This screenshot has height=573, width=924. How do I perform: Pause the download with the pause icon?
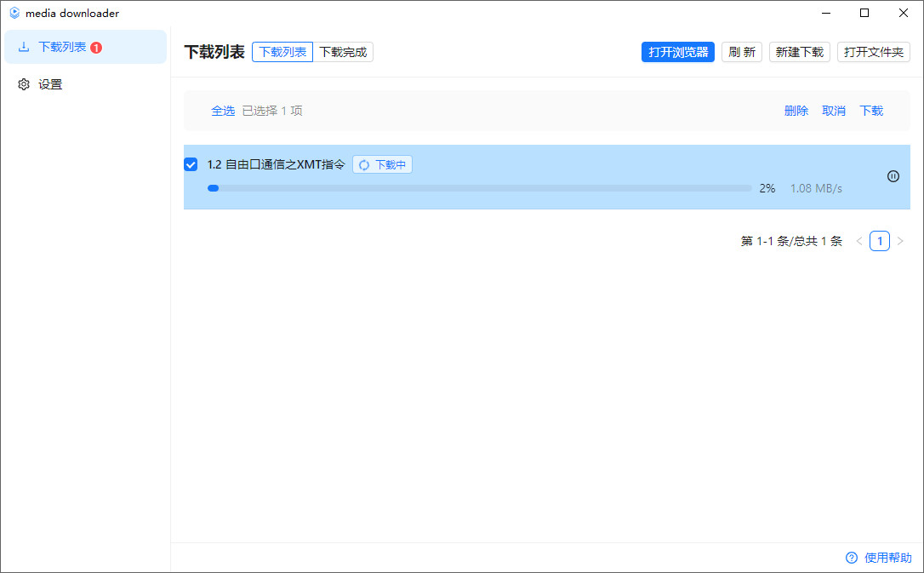click(893, 176)
